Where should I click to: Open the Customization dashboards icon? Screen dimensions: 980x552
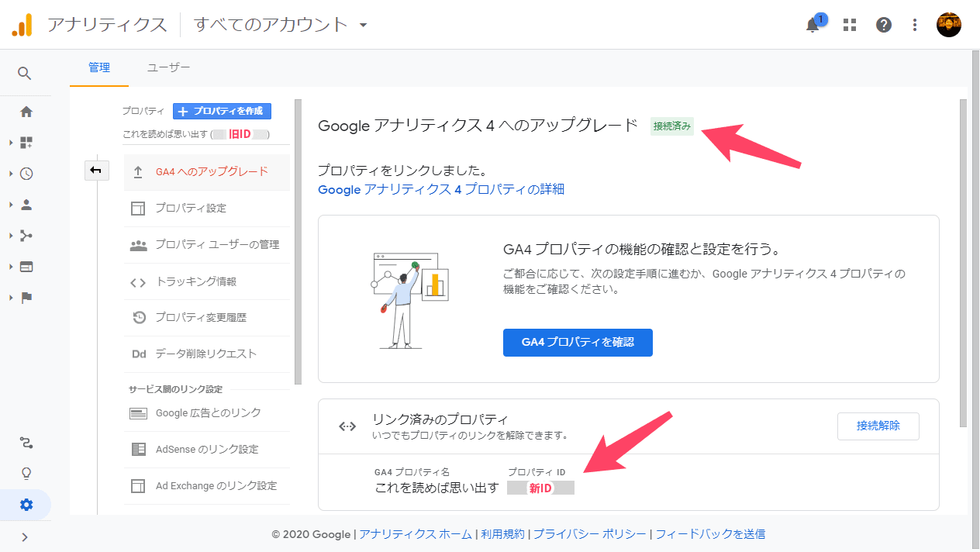[x=26, y=143]
